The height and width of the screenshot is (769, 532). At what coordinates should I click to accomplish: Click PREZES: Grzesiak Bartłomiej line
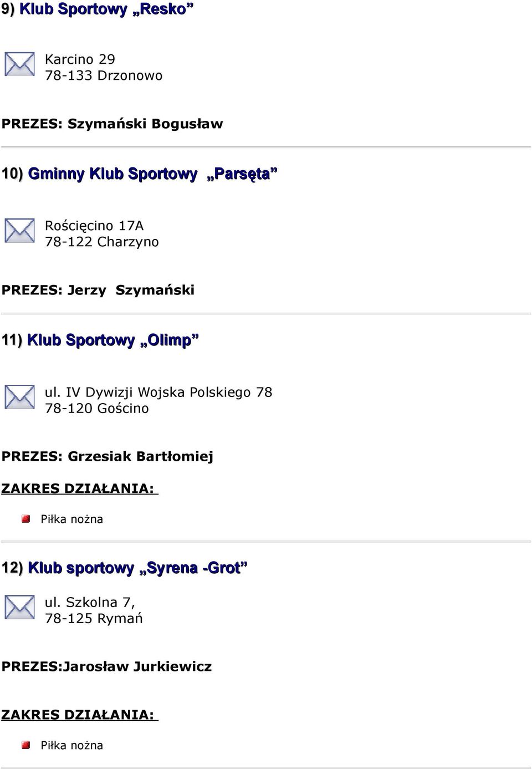pyautogui.click(x=108, y=456)
